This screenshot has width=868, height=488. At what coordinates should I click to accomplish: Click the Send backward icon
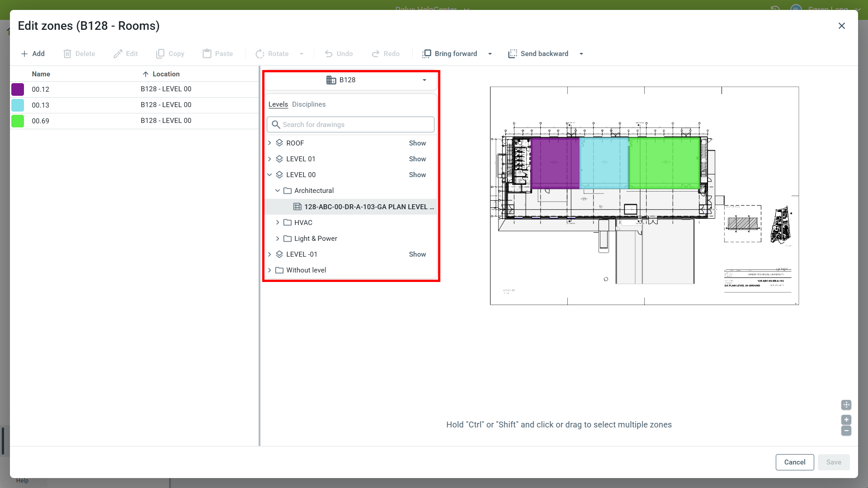(512, 54)
